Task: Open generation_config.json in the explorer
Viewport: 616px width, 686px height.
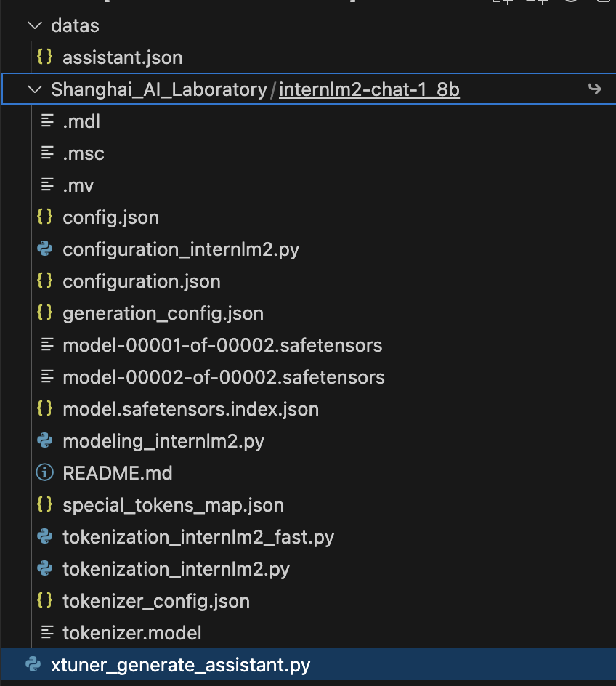Action: [163, 313]
